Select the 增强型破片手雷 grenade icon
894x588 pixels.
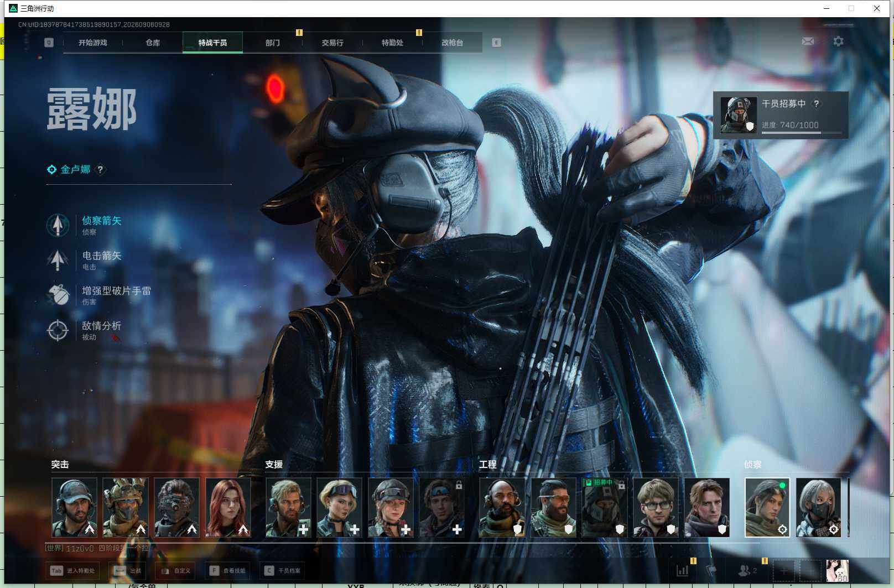click(x=58, y=295)
